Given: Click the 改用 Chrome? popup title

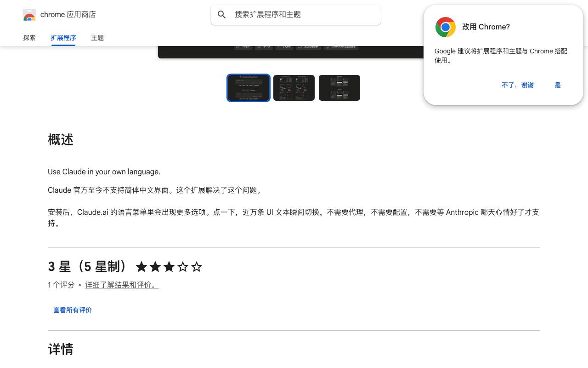Looking at the screenshot, I should tap(486, 27).
